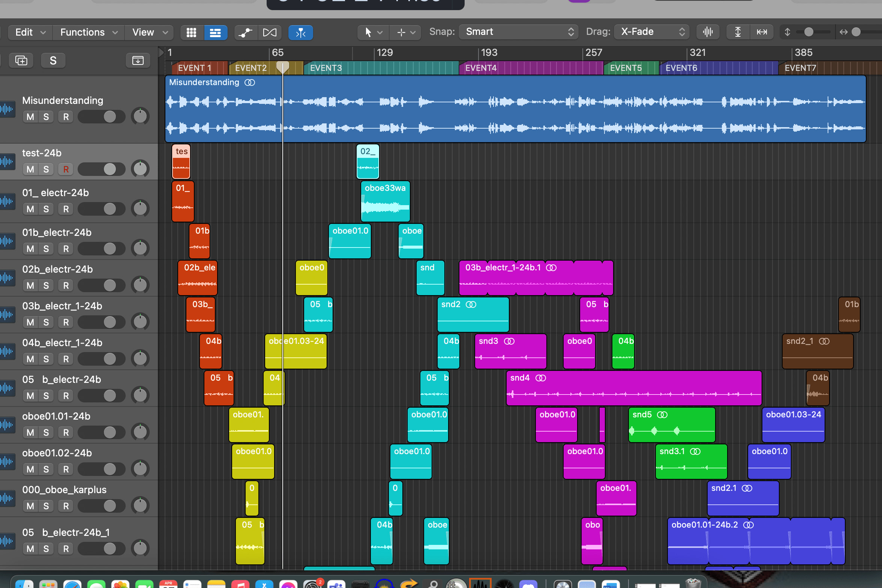
Task: Click the horizontal auto zoom icon
Action: [x=762, y=32]
